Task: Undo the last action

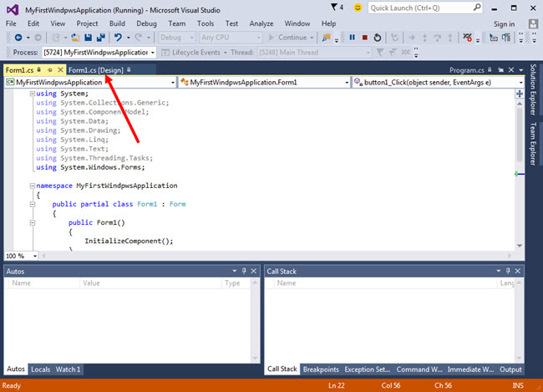Action: tap(118, 38)
